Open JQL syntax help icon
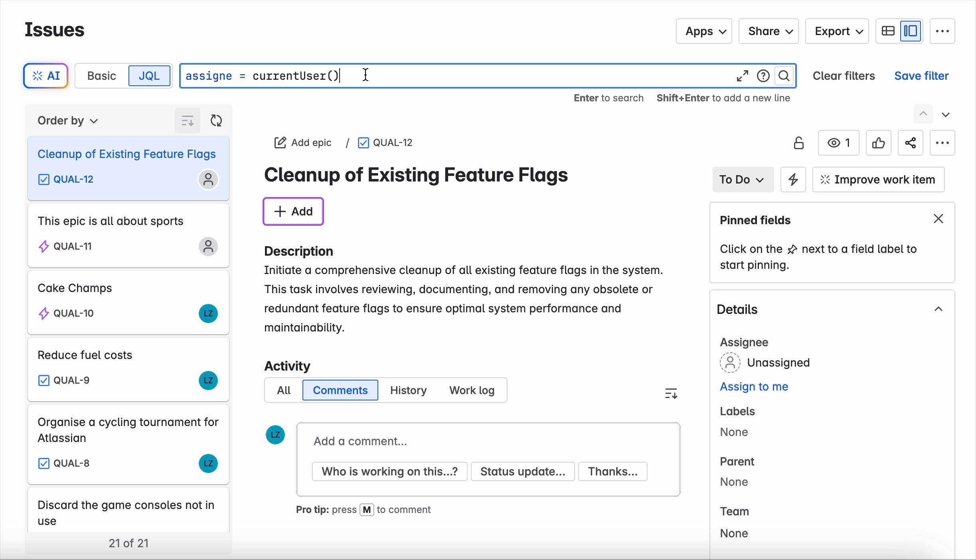 [x=763, y=76]
